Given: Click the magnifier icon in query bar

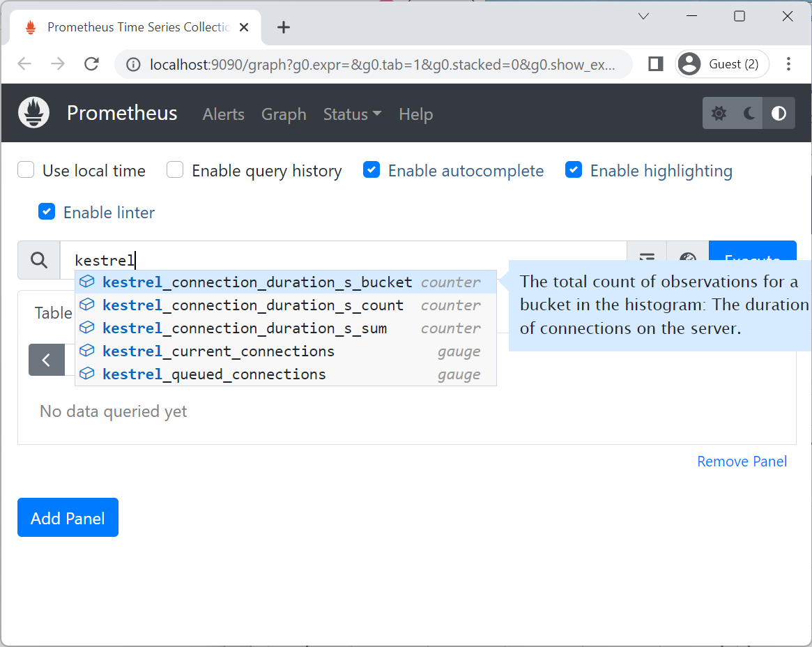Looking at the screenshot, I should (39, 259).
